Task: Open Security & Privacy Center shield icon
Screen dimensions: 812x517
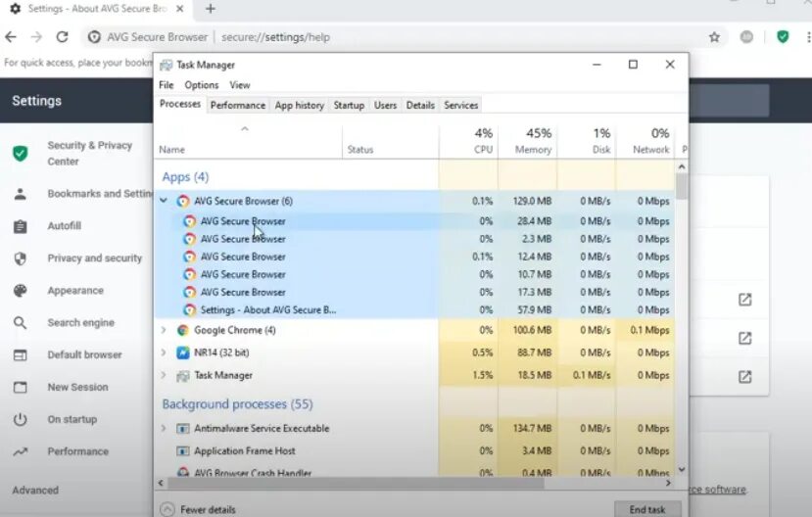Action: [21, 153]
